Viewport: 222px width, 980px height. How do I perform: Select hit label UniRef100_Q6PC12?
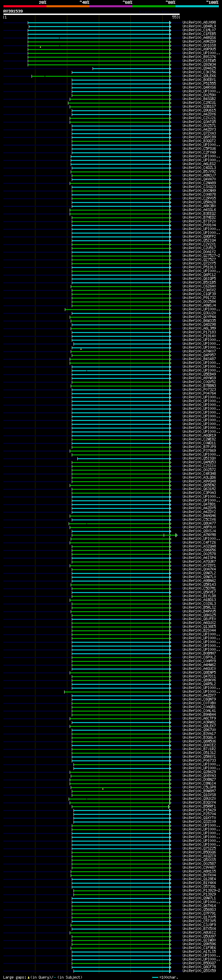pos(199,275)
